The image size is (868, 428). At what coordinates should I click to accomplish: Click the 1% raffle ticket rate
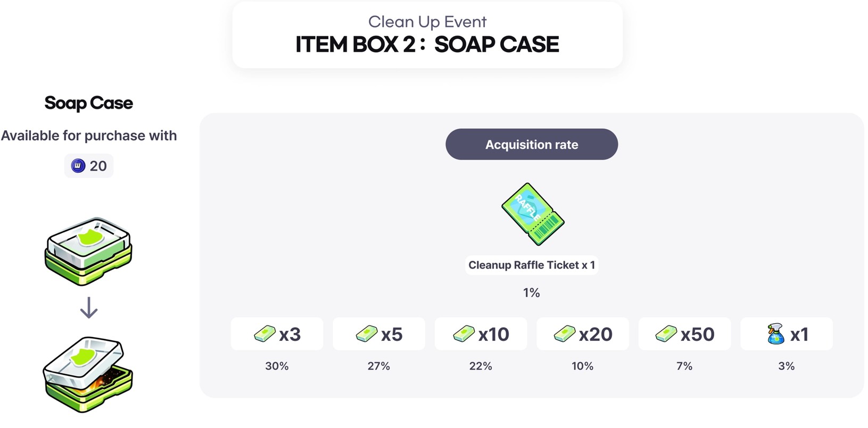[532, 292]
